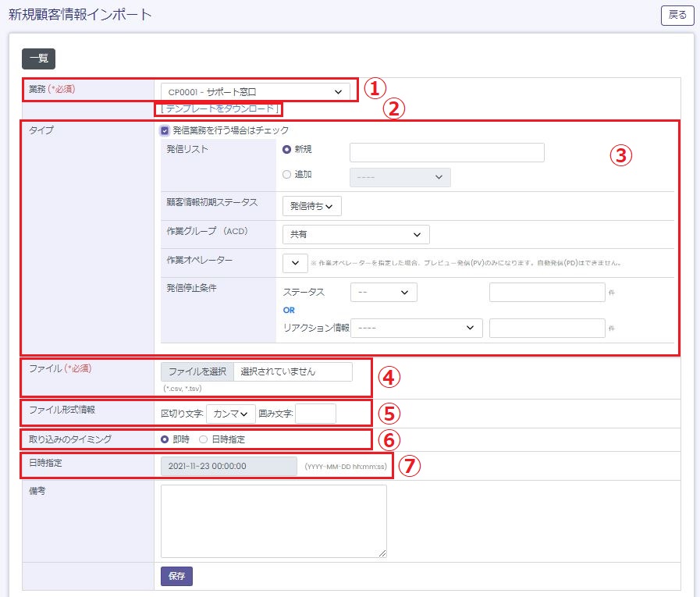
Task: Open the 区切り文字 dropdown
Action: point(230,414)
